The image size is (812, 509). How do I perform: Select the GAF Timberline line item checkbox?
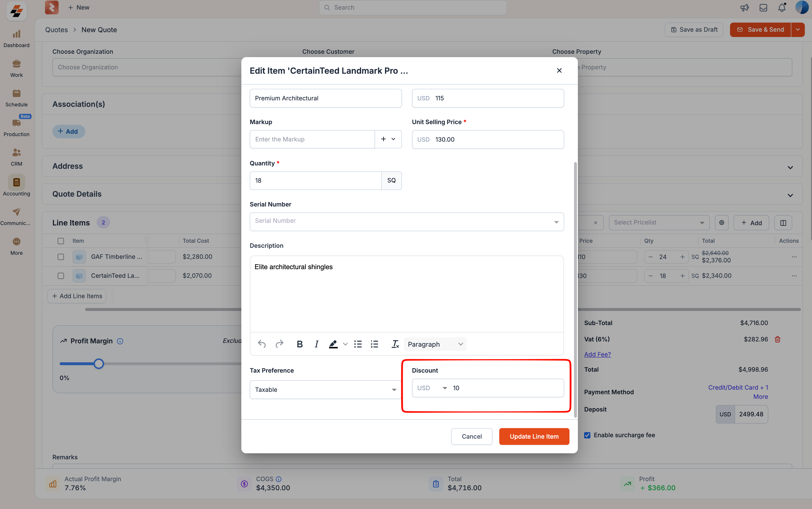[x=61, y=257]
